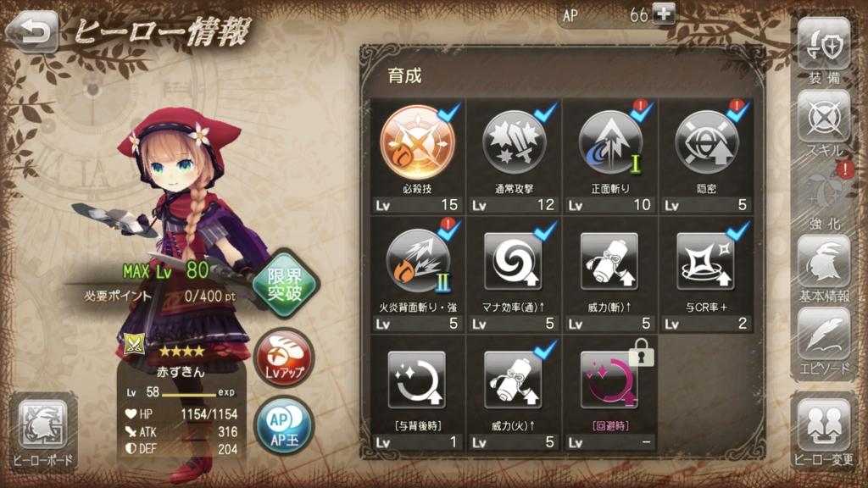Open the マナ効率(通)↑ passive icon
The height and width of the screenshot is (488, 868).
coord(513,261)
